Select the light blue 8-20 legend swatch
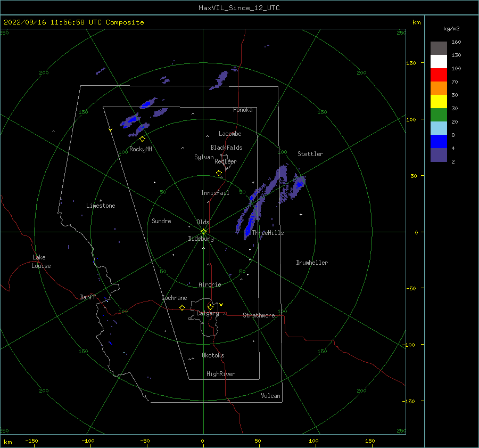479x448 pixels. [439, 128]
